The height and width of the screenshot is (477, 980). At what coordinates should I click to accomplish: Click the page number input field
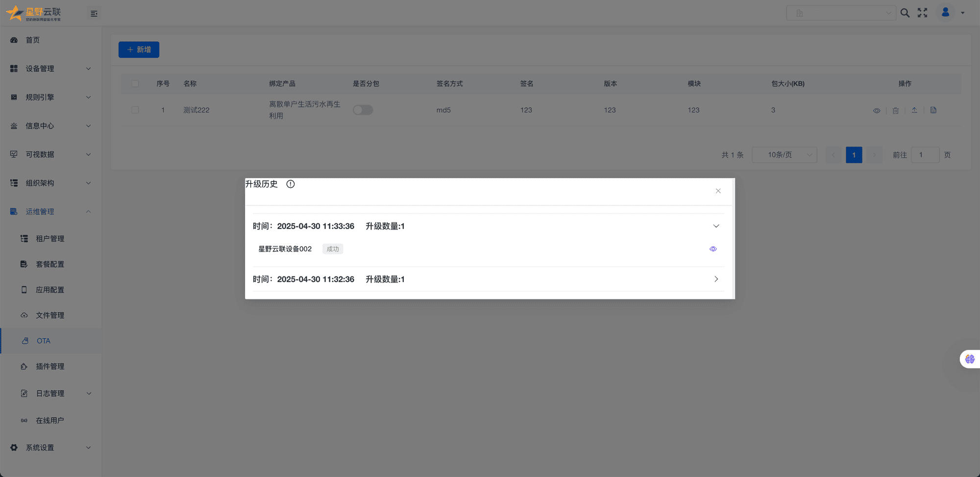coord(925,155)
